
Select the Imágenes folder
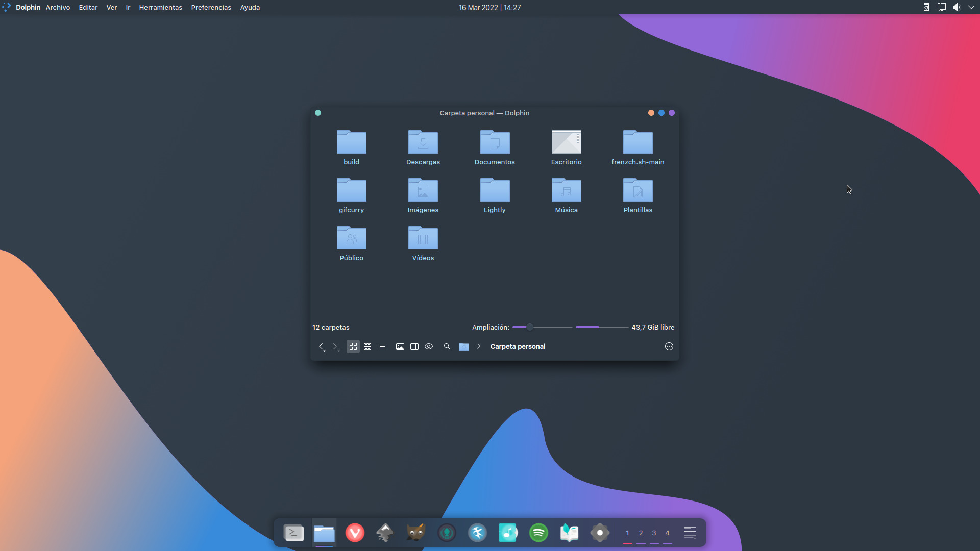(x=423, y=195)
